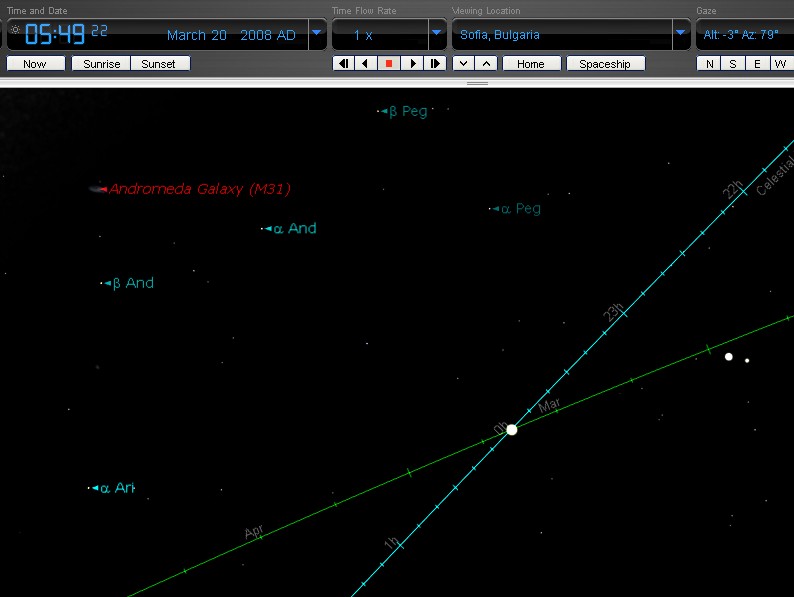
Task: Jump to Sunset time
Action: [158, 63]
